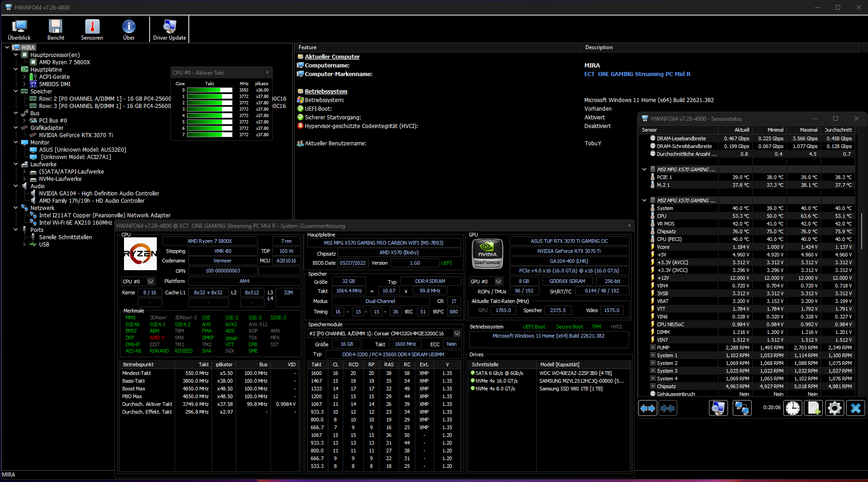The width and height of the screenshot is (868, 482).
Task: Expand the NVMe-Laufwerke tree node
Action: pos(25,179)
